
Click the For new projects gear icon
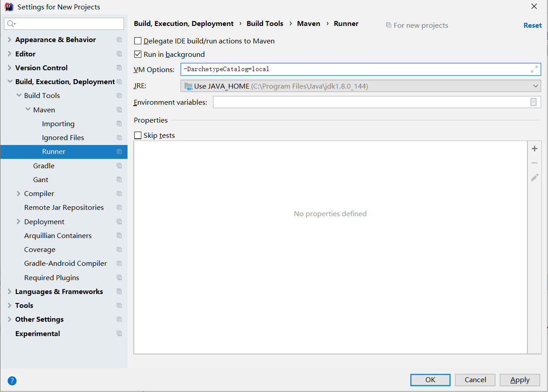[x=388, y=25]
